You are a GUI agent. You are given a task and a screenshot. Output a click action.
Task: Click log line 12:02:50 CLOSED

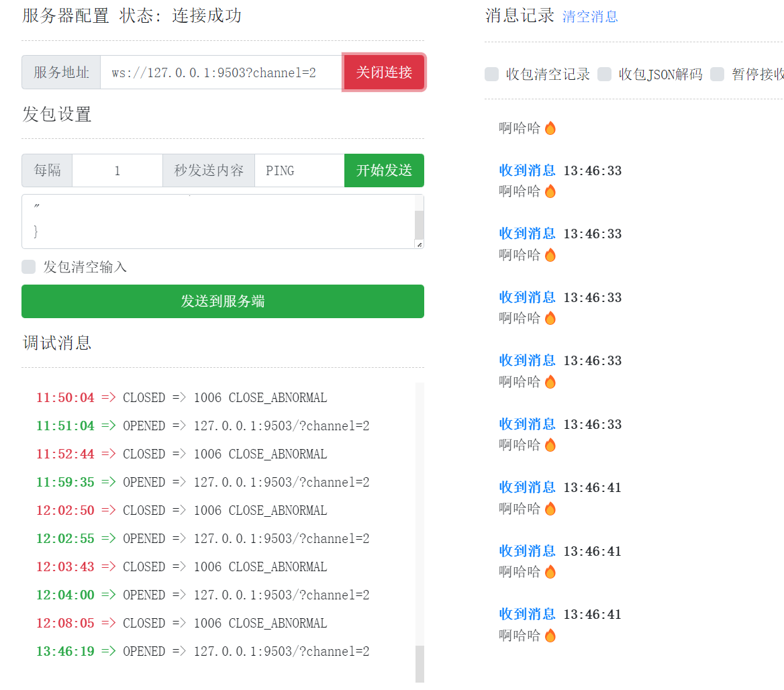click(x=181, y=510)
